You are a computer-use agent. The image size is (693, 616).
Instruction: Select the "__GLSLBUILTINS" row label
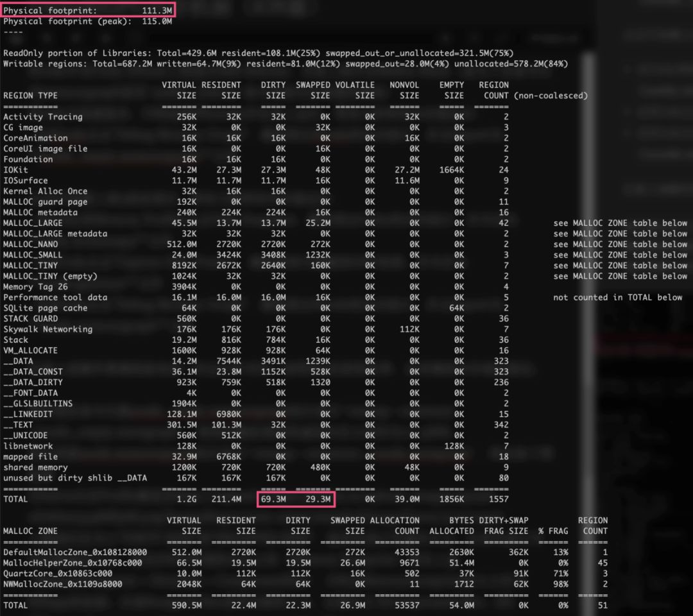coord(38,403)
